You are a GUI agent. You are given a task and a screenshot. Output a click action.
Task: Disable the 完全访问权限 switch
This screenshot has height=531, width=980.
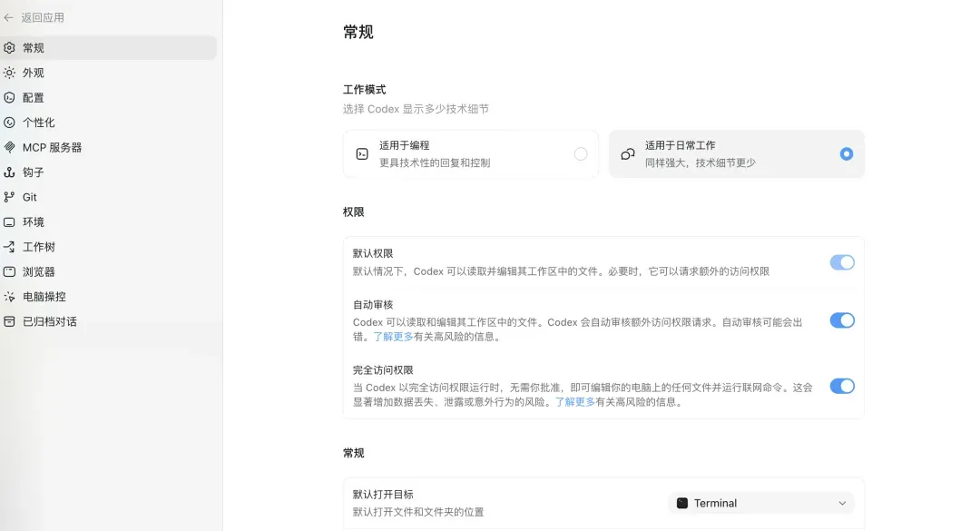pyautogui.click(x=842, y=386)
